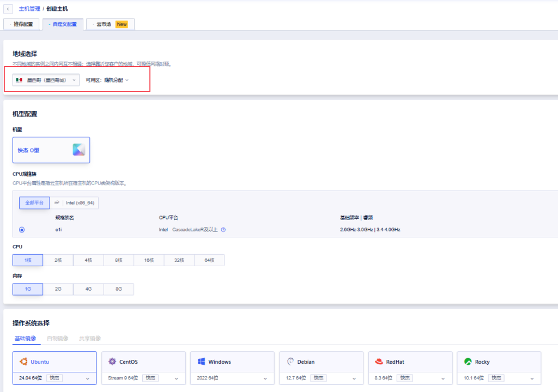Select the RedHat OS card
Image resolution: width=558 pixels, height=392 pixels.
point(410,362)
